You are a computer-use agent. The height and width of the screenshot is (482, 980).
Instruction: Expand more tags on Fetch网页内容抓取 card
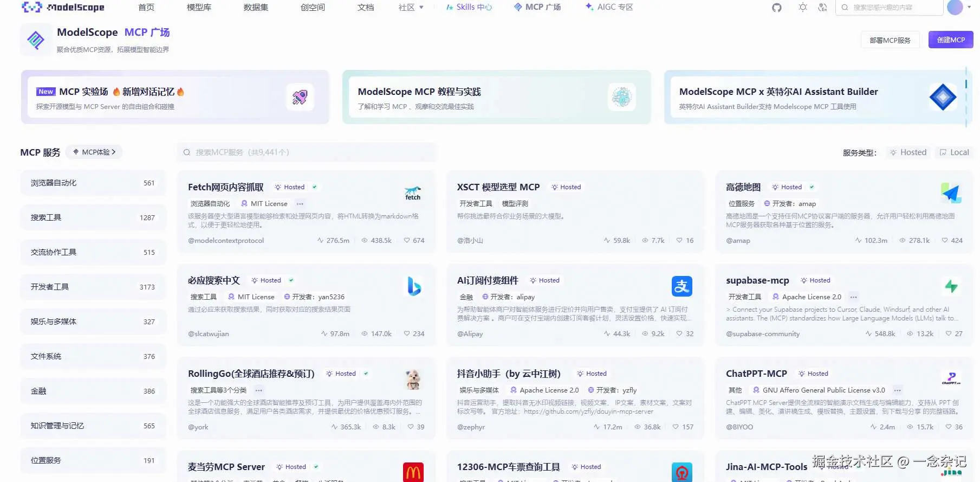point(300,204)
